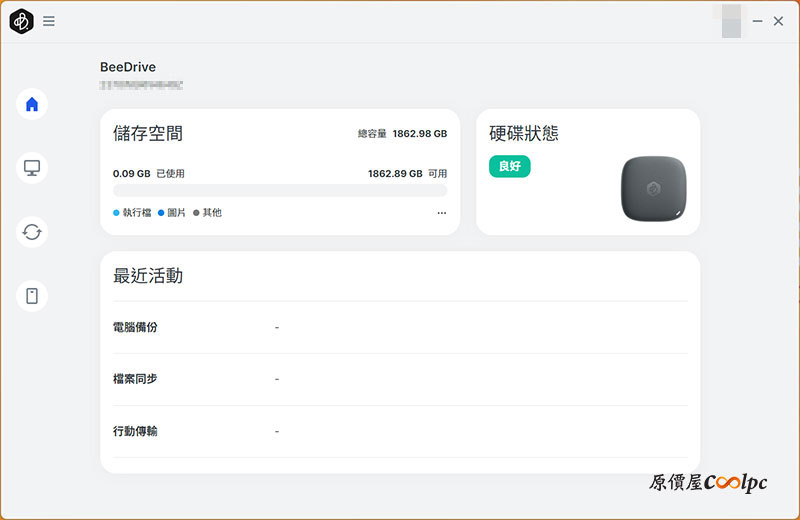This screenshot has height=520, width=800.
Task: Open the Mobile Transfer sidebar icon
Action: point(32,296)
